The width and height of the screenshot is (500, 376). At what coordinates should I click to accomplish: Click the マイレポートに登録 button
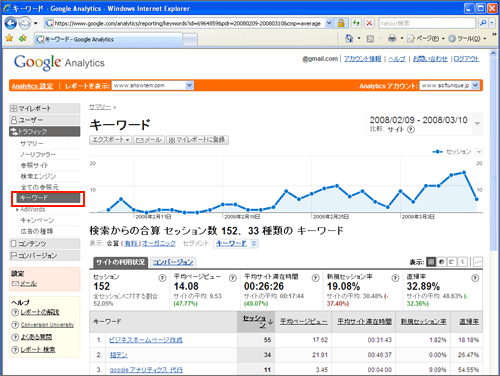tap(197, 140)
